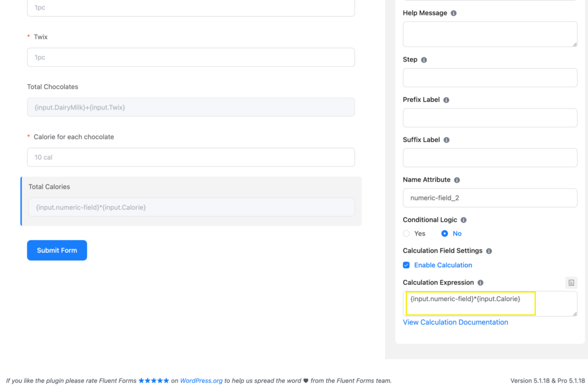This screenshot has width=588, height=389.
Task: Toggle the Enable Calculation checkbox
Action: [406, 265]
